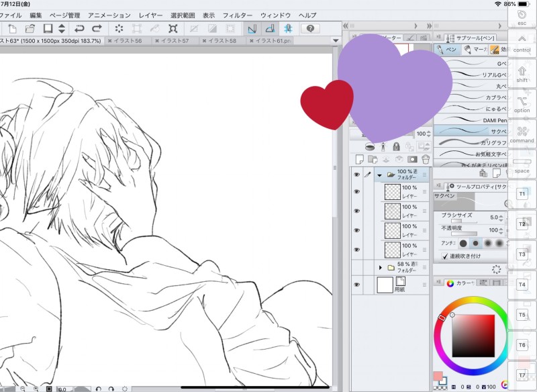Click the Save icon in toolbar
Viewport: 537px width, 392px height.
pyautogui.click(x=48, y=29)
